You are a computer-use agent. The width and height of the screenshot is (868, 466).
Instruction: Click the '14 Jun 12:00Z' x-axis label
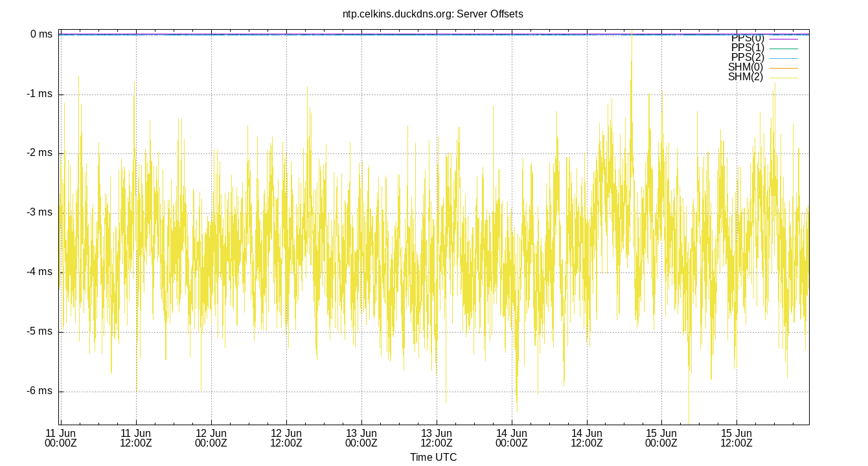587,438
